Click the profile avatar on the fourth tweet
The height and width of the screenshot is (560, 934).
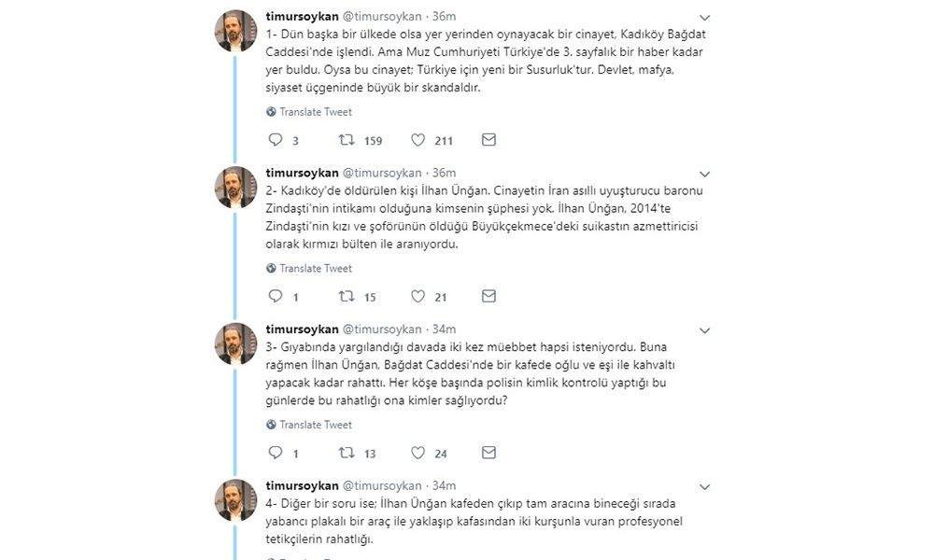[x=236, y=501]
